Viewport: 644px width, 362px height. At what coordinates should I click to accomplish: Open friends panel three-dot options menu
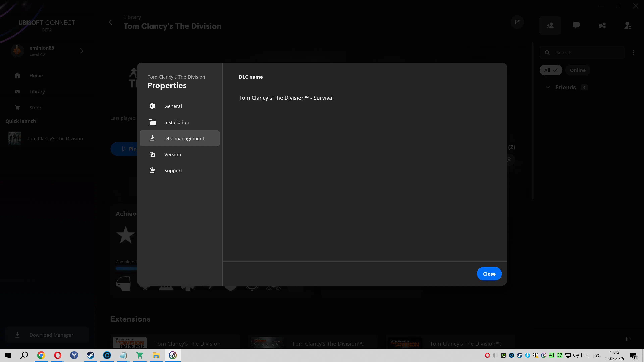pyautogui.click(x=633, y=53)
